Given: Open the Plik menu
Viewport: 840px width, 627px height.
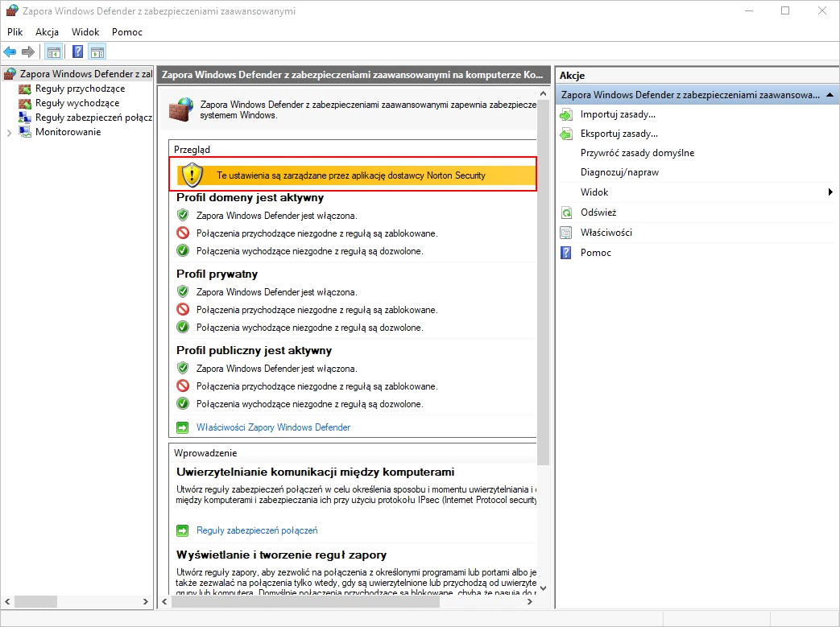Looking at the screenshot, I should [x=15, y=32].
